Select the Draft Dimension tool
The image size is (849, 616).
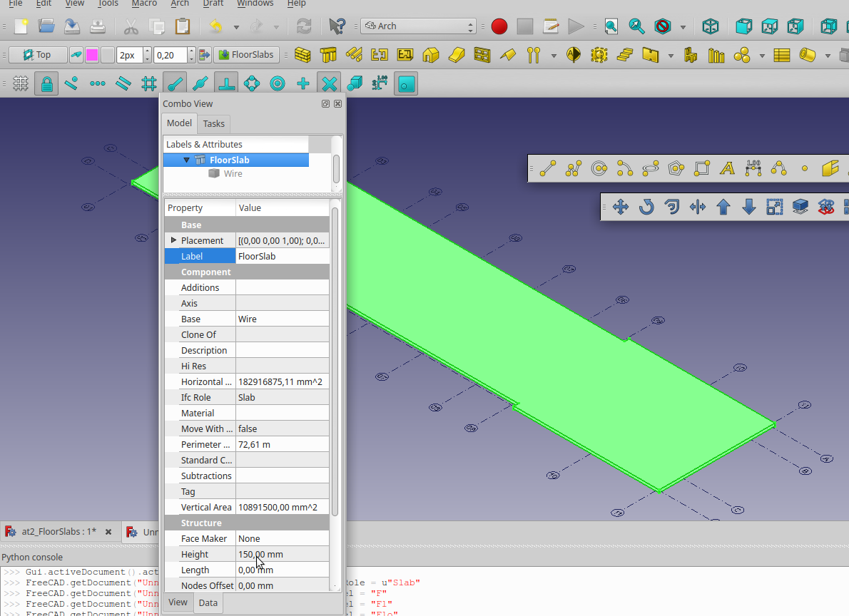click(753, 168)
